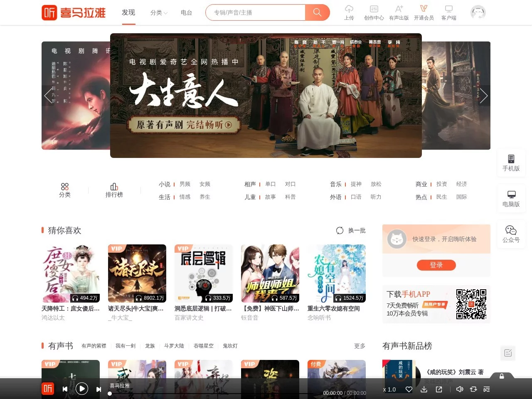The image size is (532, 399).
Task: Select the 发现 navigation tab
Action: (x=128, y=12)
